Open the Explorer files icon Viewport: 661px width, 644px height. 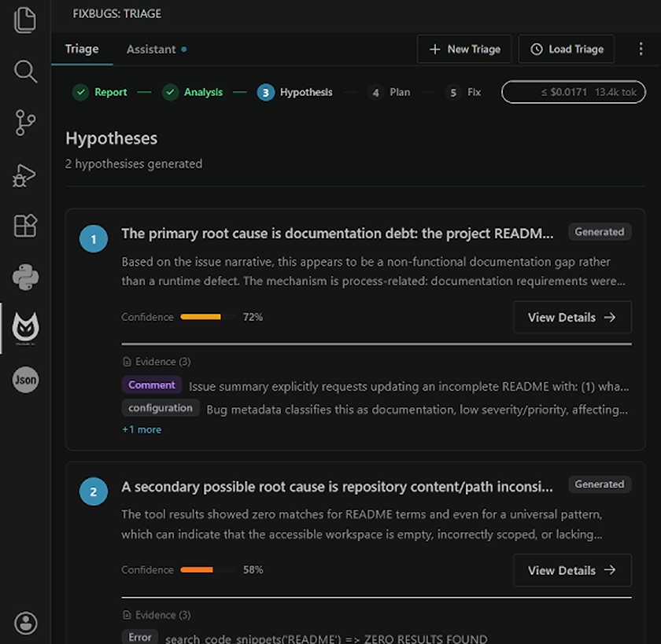(25, 20)
